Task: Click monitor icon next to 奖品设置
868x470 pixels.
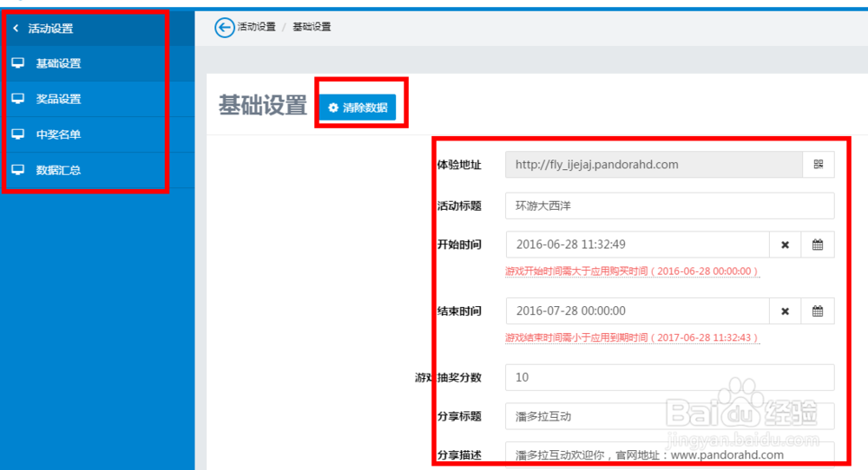Action: 18,99
